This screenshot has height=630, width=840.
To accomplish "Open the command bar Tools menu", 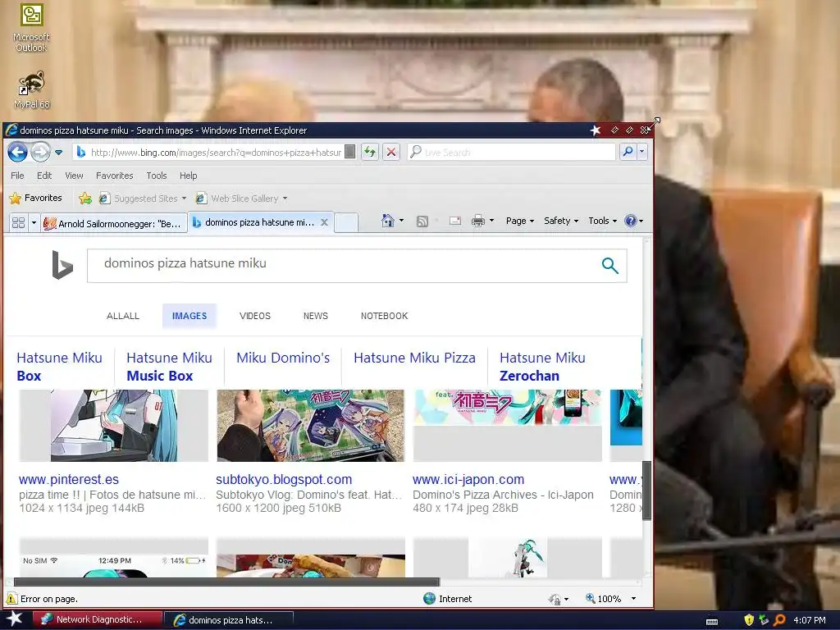I will tap(603, 221).
